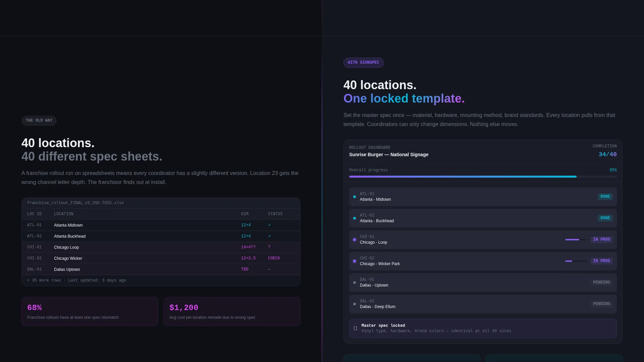This screenshot has width=644, height=362.
Task: Click the checkmark in the Atlanta Midtown row
Action: [269, 225]
